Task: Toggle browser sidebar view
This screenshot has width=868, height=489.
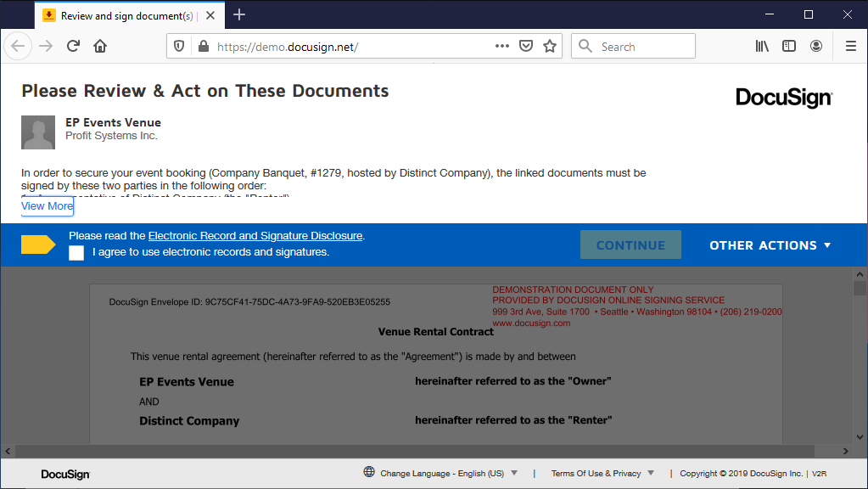Action: [789, 46]
